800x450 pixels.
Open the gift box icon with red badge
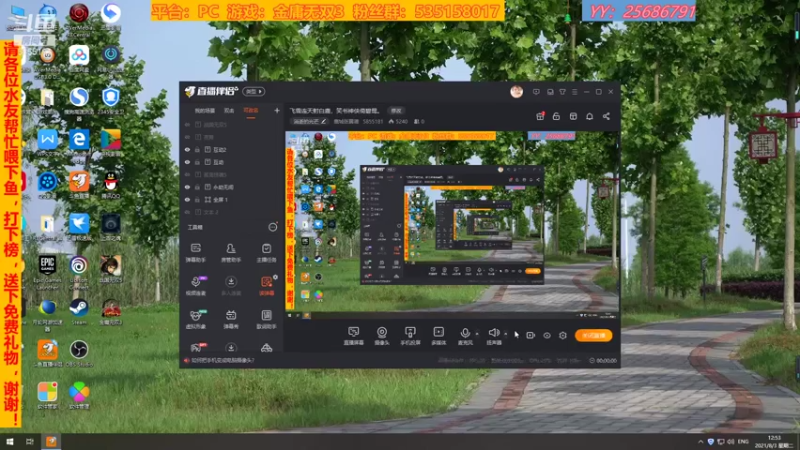tap(540, 116)
